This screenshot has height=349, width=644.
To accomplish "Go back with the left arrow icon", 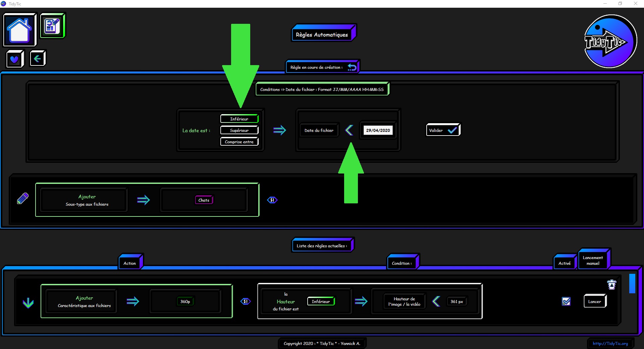I will 37,59.
